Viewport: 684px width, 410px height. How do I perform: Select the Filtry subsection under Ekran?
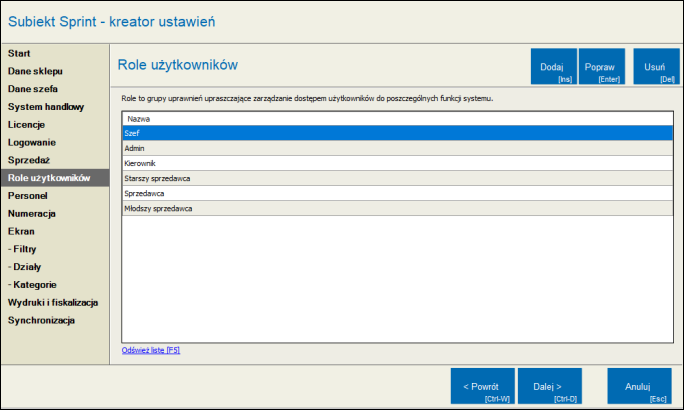tap(23, 249)
